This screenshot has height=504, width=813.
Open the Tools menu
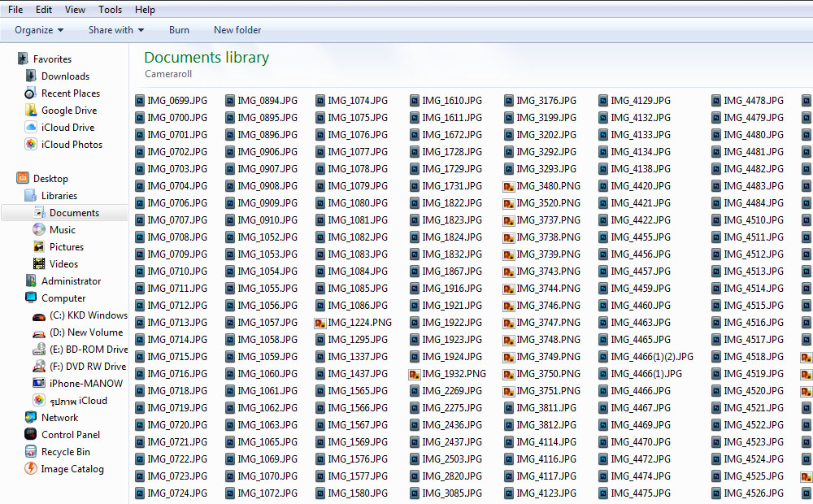pyautogui.click(x=110, y=9)
